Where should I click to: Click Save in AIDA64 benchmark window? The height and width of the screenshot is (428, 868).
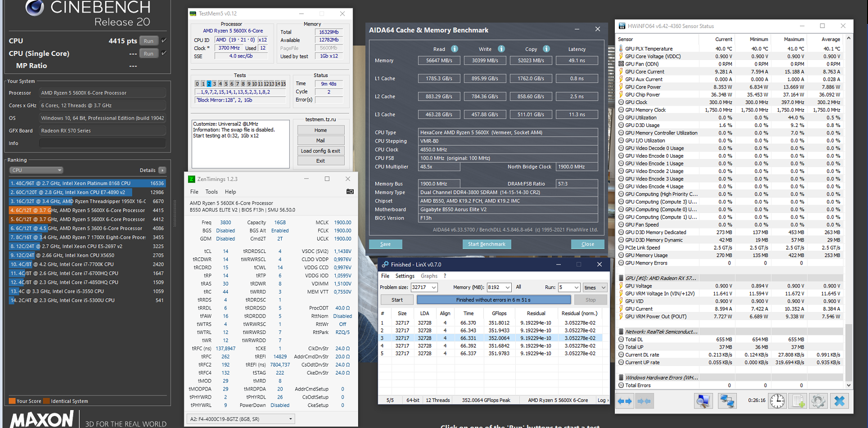click(x=385, y=244)
